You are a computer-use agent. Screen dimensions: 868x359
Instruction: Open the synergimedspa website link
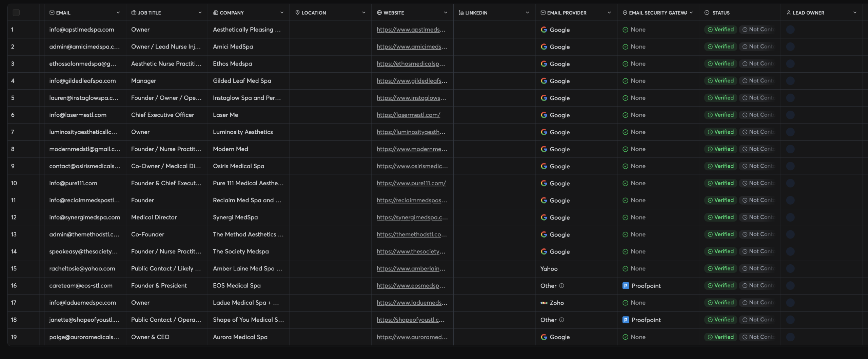coord(412,218)
